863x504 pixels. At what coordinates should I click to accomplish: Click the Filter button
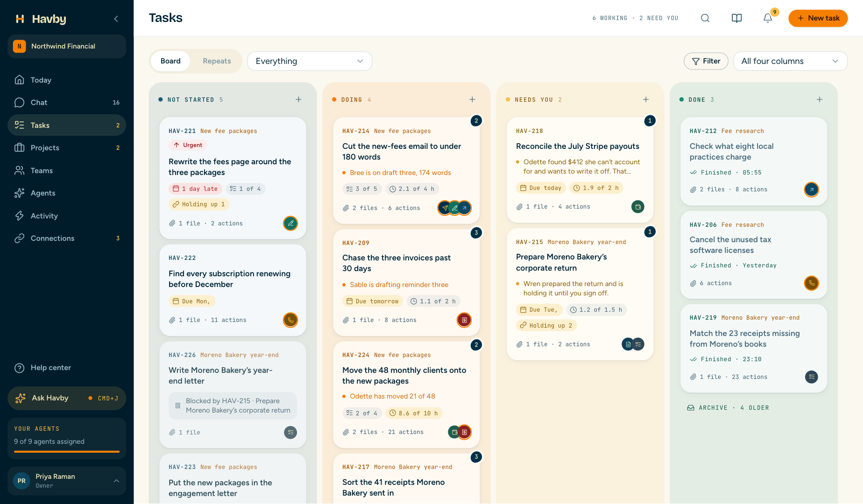coord(706,61)
